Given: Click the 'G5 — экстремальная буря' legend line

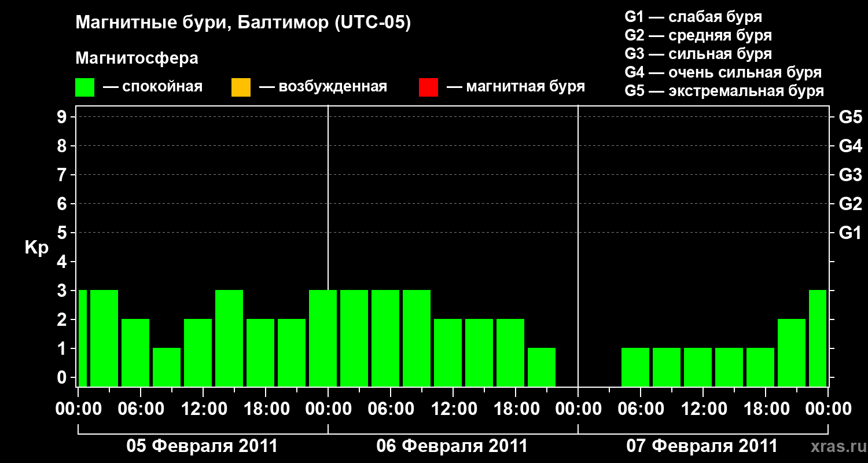Looking at the screenshot, I should (x=724, y=91).
